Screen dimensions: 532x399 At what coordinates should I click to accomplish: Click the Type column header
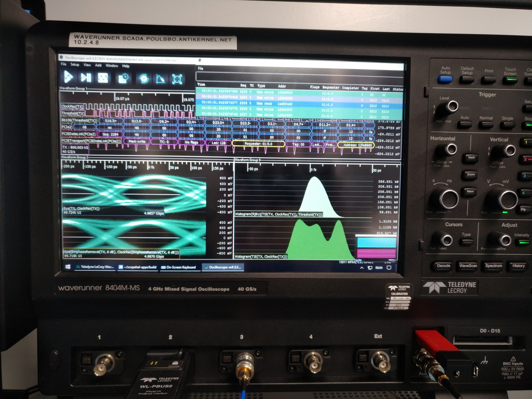coord(261,86)
